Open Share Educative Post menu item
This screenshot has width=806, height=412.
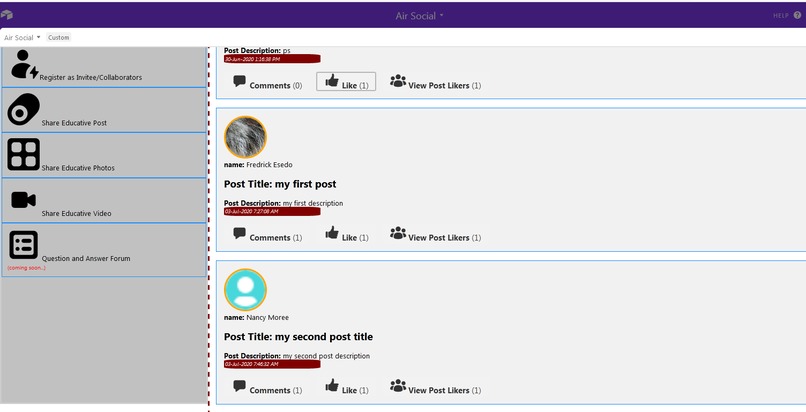coord(104,110)
